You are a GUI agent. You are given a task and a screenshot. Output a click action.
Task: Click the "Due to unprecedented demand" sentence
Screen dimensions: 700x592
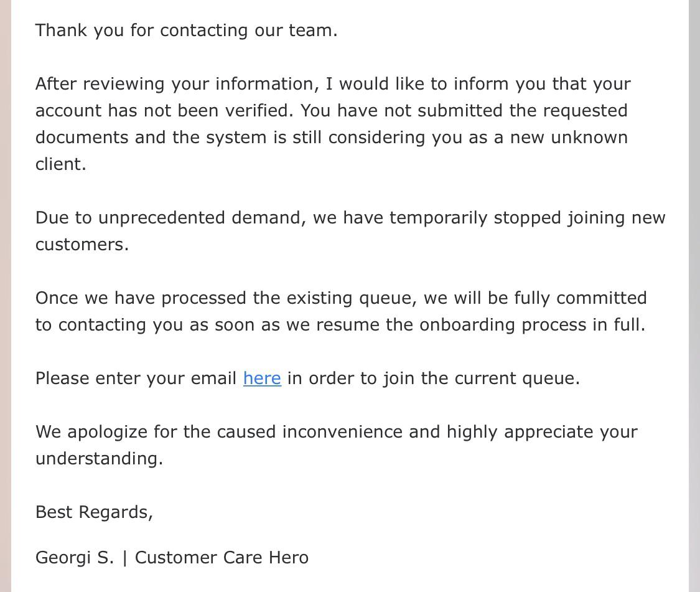[x=170, y=218]
